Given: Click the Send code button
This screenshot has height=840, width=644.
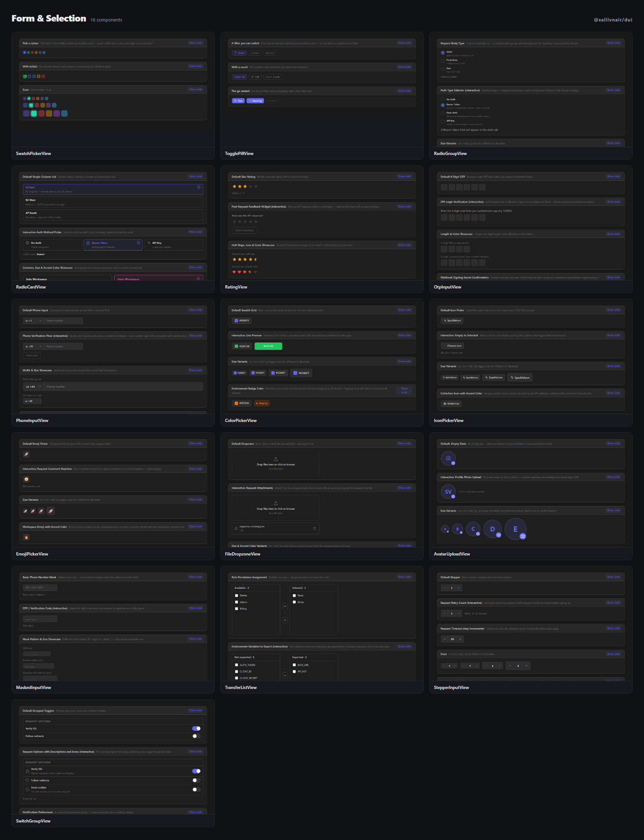Looking at the screenshot, I should [x=32, y=355].
